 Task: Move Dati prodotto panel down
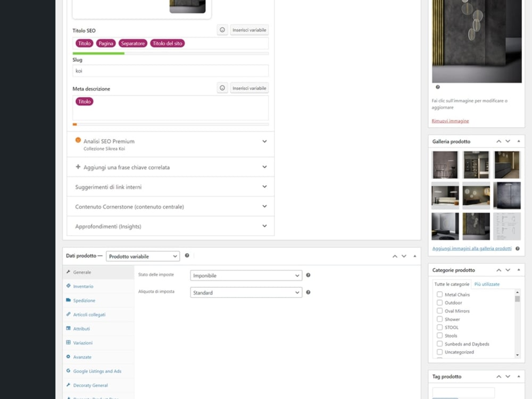point(404,256)
